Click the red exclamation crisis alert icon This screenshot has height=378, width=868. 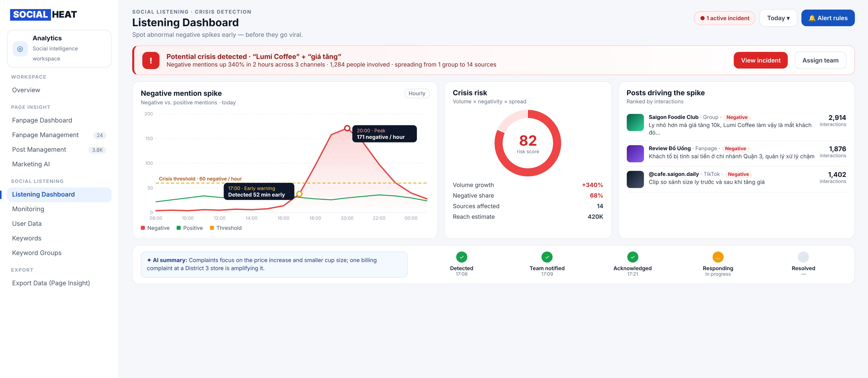click(x=151, y=60)
